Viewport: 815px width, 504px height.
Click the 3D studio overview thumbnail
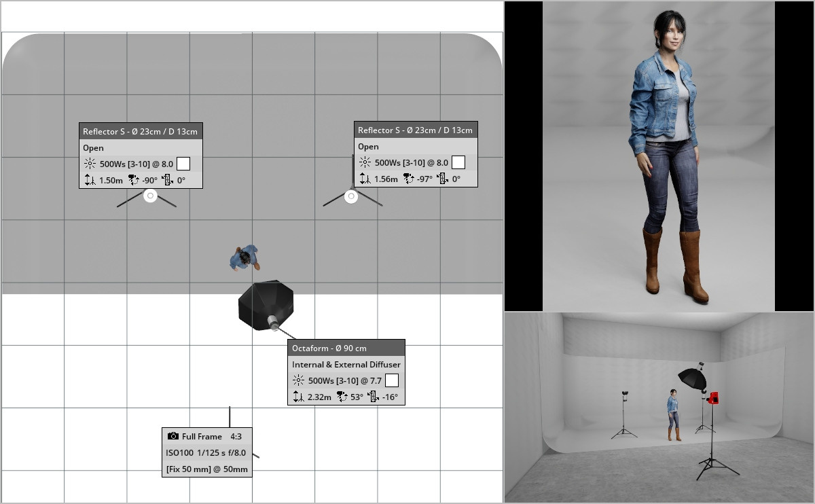[658, 408]
